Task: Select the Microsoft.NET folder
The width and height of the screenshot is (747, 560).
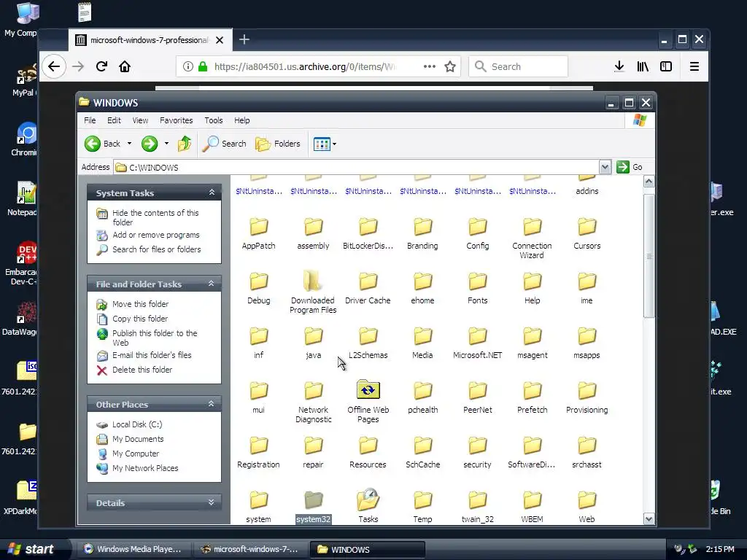Action: point(477,343)
